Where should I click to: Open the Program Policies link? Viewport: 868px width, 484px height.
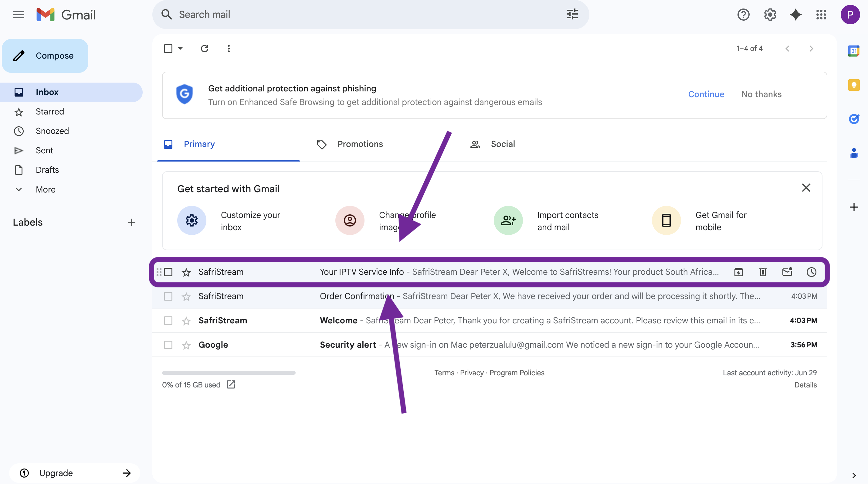(x=517, y=373)
